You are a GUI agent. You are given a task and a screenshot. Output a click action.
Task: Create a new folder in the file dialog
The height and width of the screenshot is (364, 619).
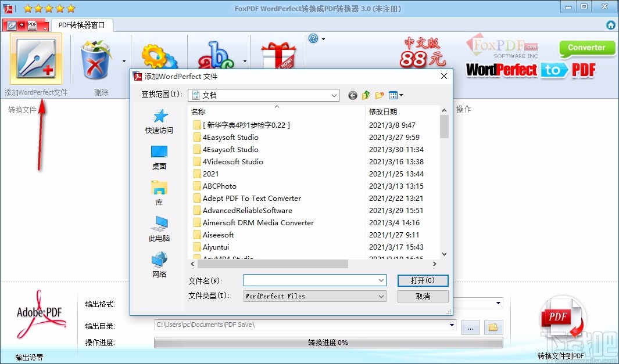point(380,95)
